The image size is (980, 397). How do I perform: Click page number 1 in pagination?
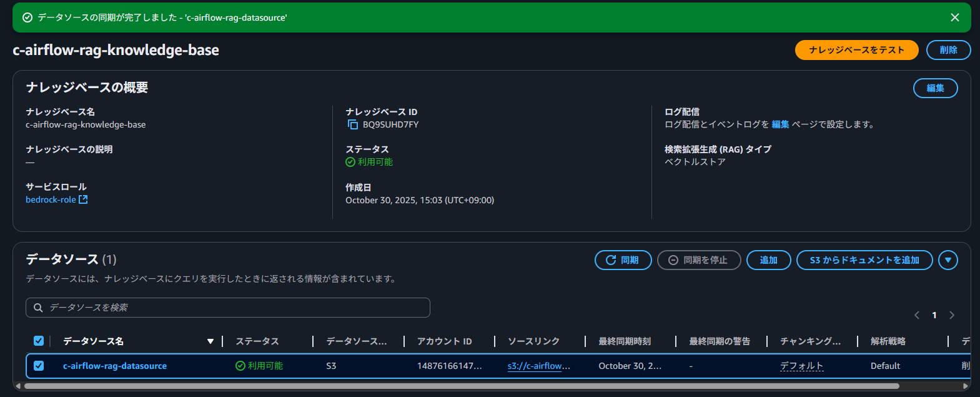point(934,315)
